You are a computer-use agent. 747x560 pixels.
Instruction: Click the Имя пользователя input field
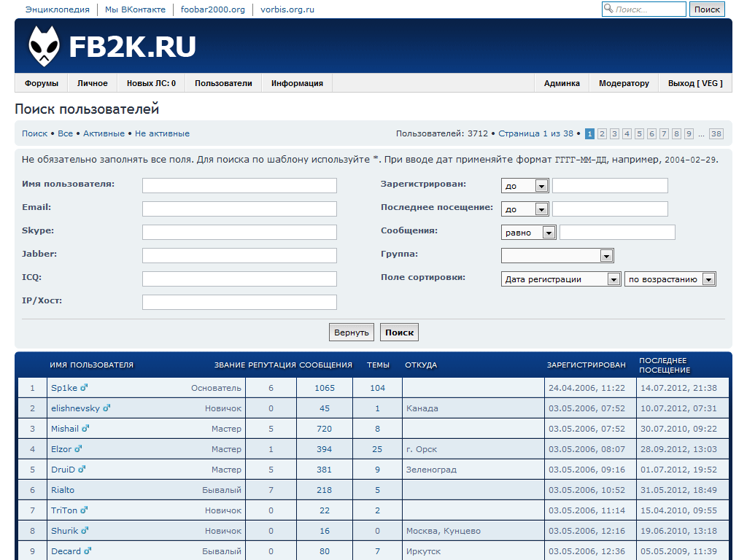coord(239,185)
